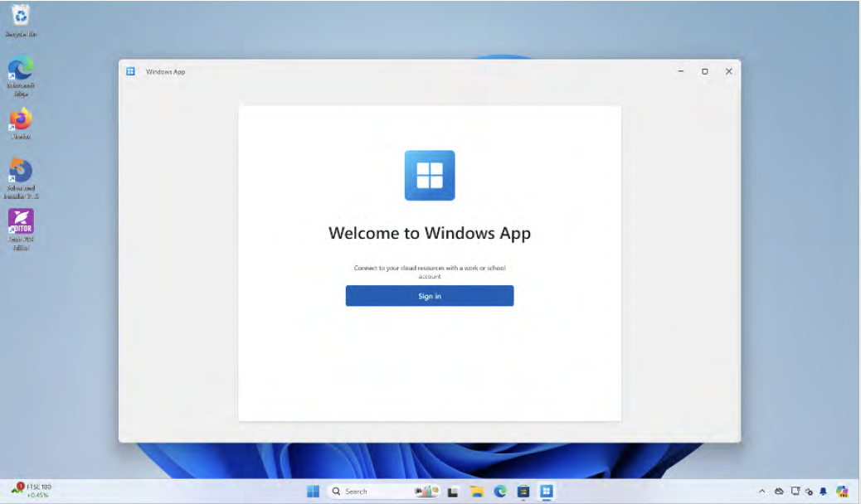The width and height of the screenshot is (861, 504).
Task: Click the Windows App window title text
Action: click(x=165, y=71)
